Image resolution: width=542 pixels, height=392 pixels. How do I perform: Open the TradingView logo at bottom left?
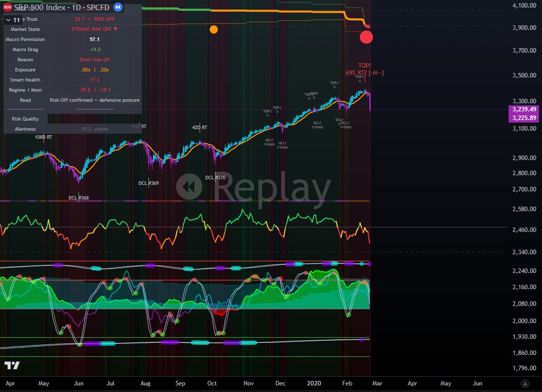pyautogui.click(x=12, y=365)
